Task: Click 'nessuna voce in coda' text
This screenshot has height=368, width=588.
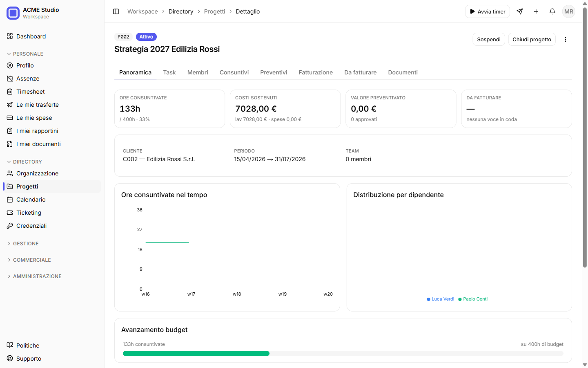Action: point(492,119)
